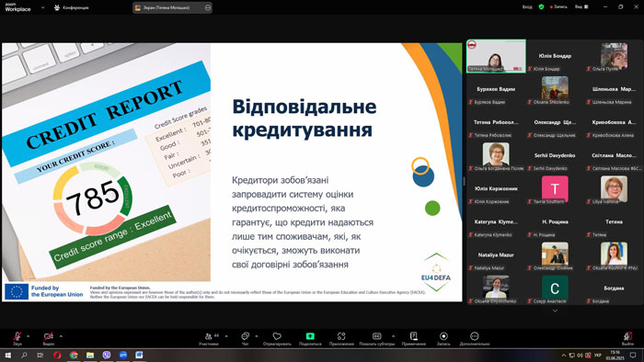
Task: Open Zoom Workplace dropdown chevron
Action: [42, 7]
